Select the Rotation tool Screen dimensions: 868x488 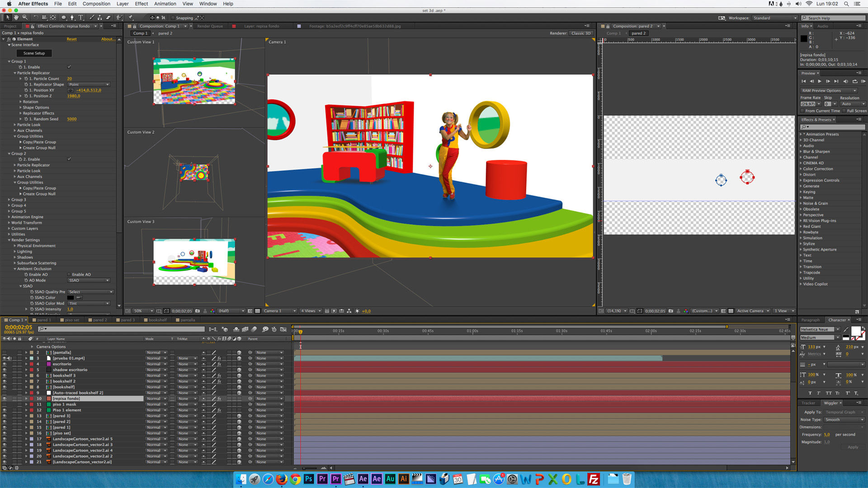(x=36, y=18)
